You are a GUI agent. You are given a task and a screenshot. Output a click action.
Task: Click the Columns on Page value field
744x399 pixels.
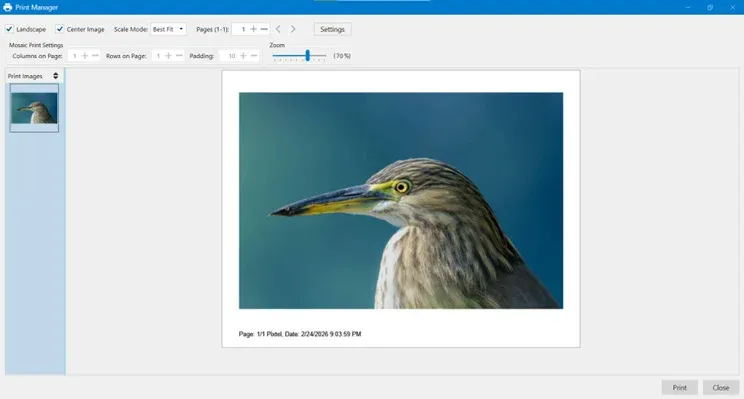(74, 56)
